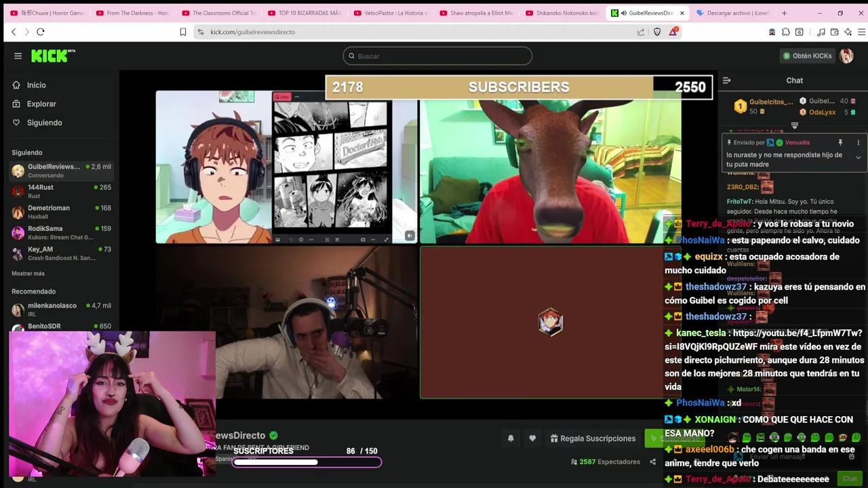Viewport: 868px width, 488px height.
Task: Focus the Buscar search field
Action: point(437,56)
